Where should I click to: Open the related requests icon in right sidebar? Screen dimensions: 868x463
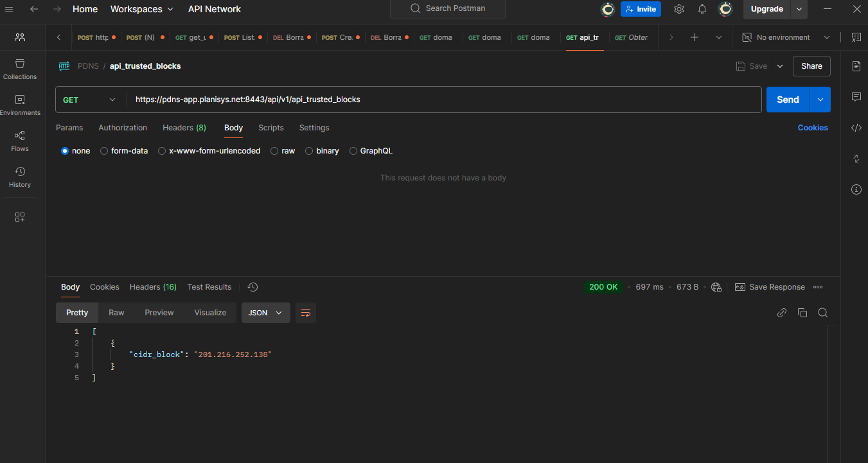coord(856,159)
